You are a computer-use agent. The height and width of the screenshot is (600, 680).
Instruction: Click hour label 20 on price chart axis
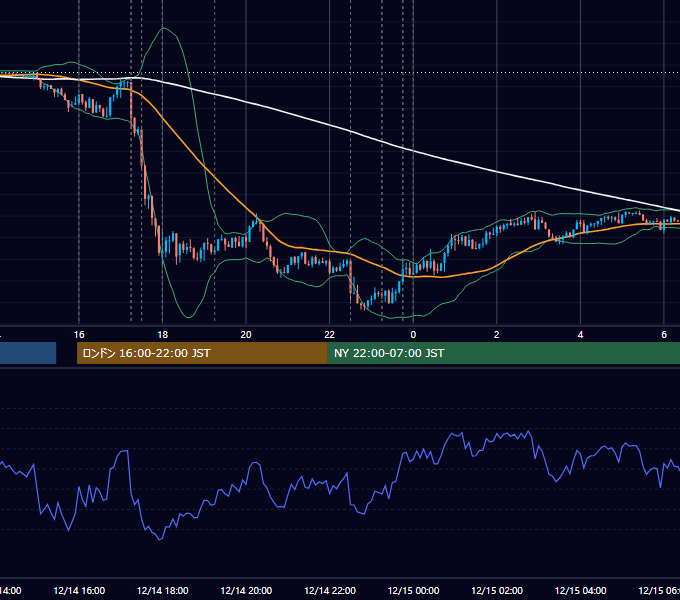[x=246, y=335]
